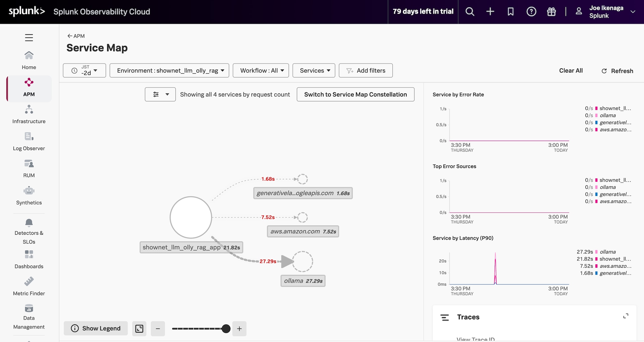Go to Home in sidebar
The image size is (644, 342).
coord(29,60)
